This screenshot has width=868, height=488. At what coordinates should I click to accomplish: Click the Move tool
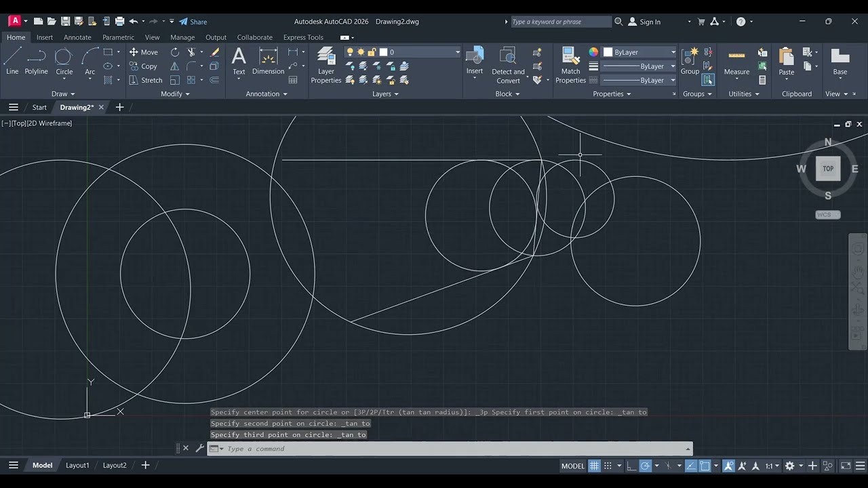coord(143,52)
